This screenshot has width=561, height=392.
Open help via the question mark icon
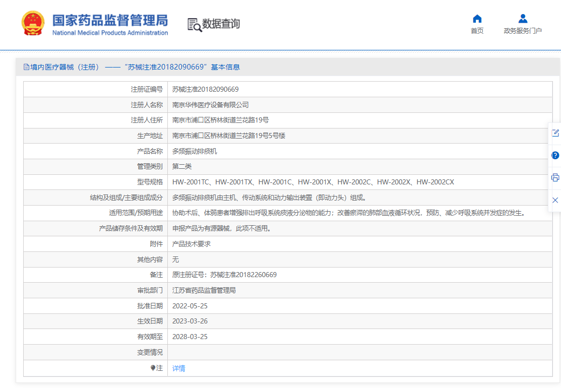[555, 155]
